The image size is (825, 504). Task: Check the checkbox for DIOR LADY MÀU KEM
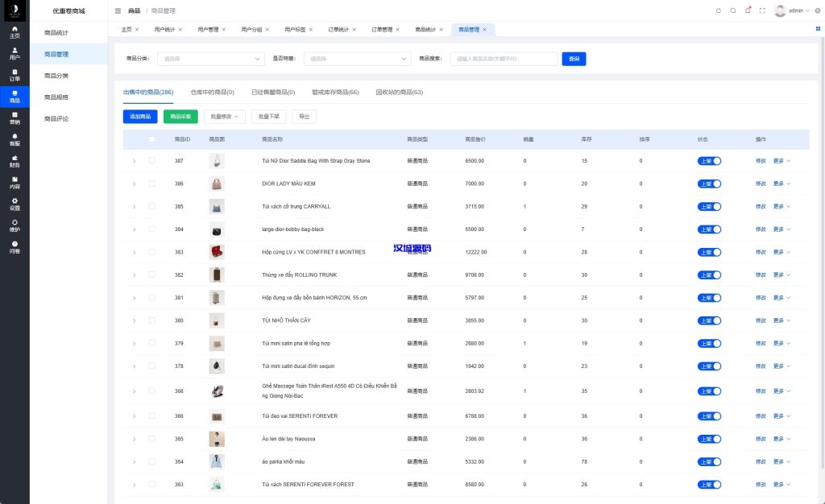click(x=151, y=184)
